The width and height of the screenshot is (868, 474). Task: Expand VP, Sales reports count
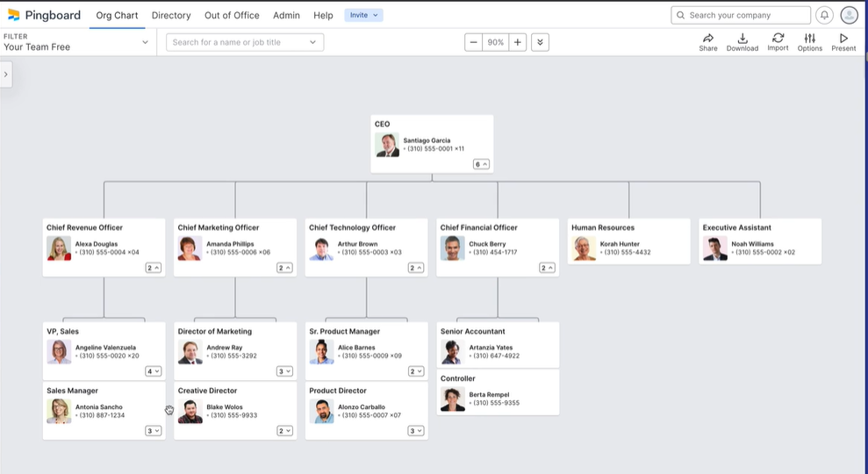click(154, 371)
